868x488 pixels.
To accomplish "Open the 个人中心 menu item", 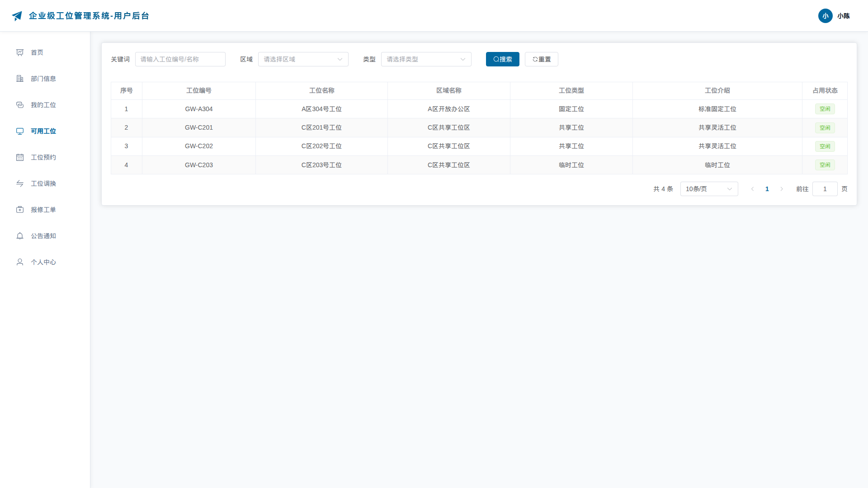I will point(45,262).
